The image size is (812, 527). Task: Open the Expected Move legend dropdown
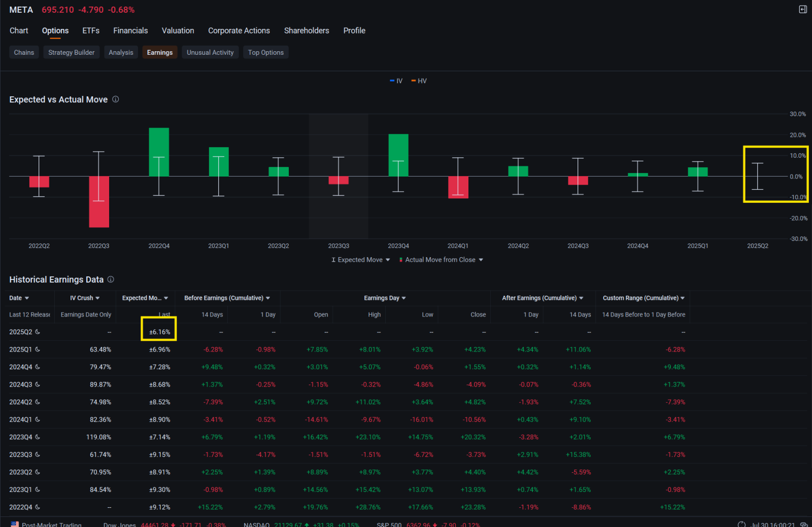[x=361, y=260]
